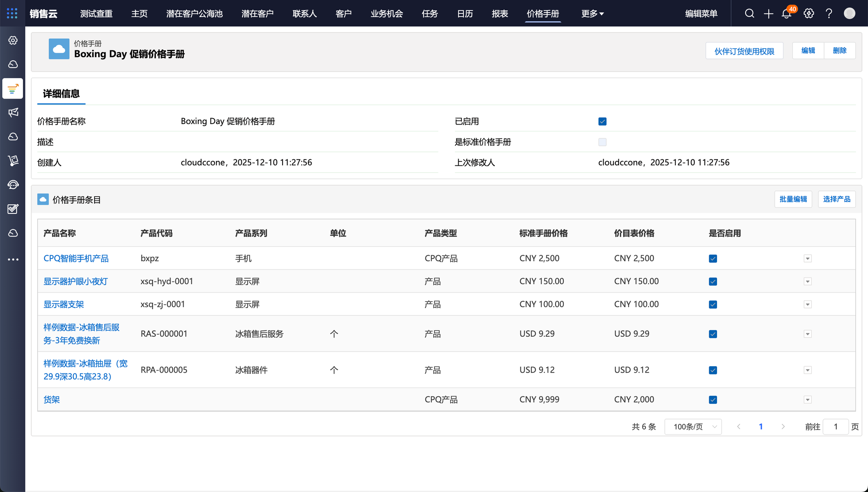Click the search magnifier icon
This screenshot has height=492, width=868.
pos(750,13)
